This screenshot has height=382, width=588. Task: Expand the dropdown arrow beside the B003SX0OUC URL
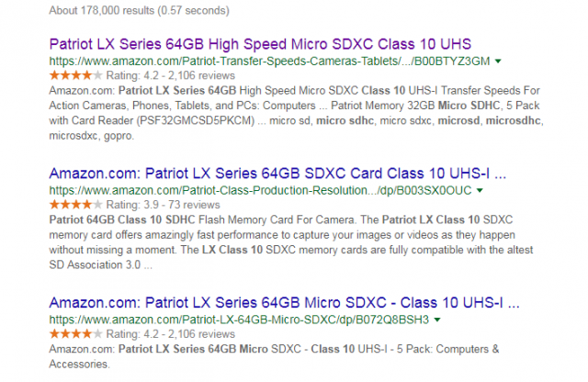(x=479, y=191)
